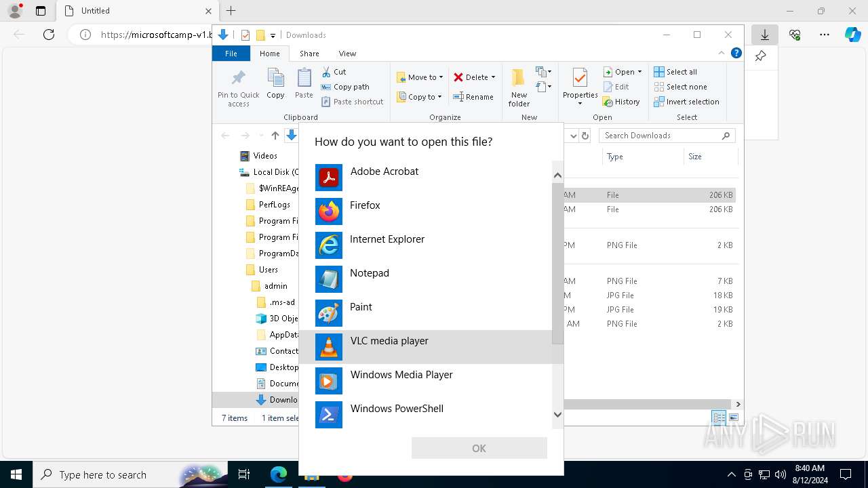The height and width of the screenshot is (488, 868).
Task: Click the Paste ribbon button
Action: 304,84
